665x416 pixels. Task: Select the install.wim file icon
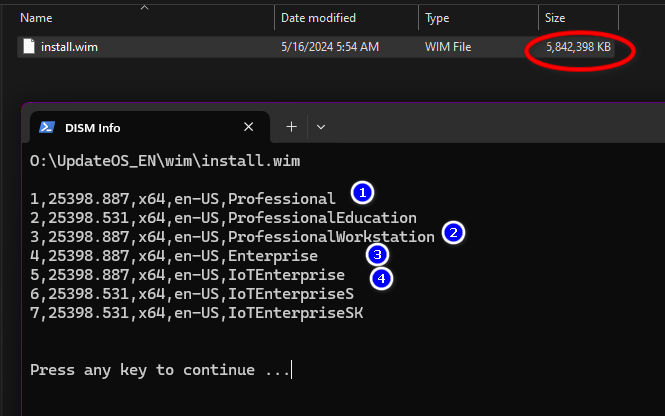[x=29, y=46]
